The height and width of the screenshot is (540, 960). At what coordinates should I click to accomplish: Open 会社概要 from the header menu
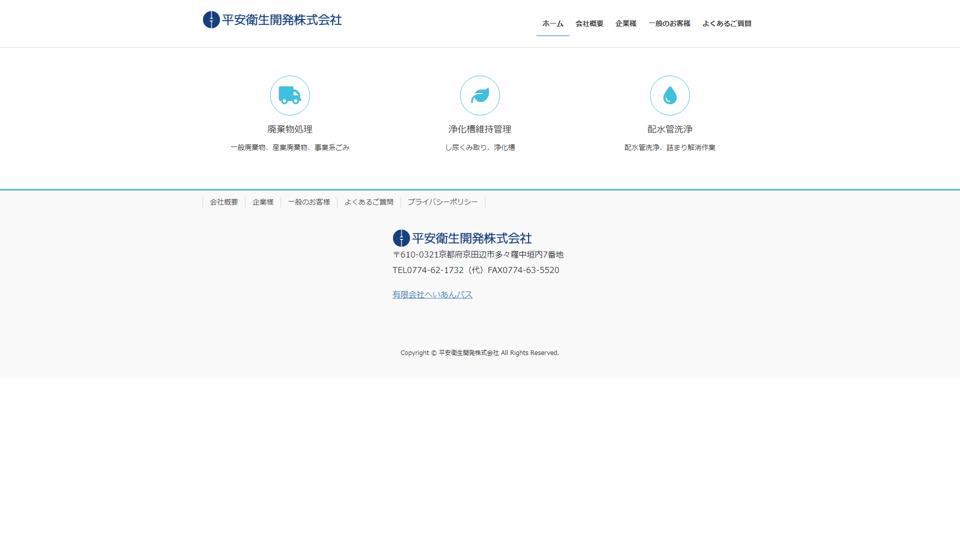589,24
